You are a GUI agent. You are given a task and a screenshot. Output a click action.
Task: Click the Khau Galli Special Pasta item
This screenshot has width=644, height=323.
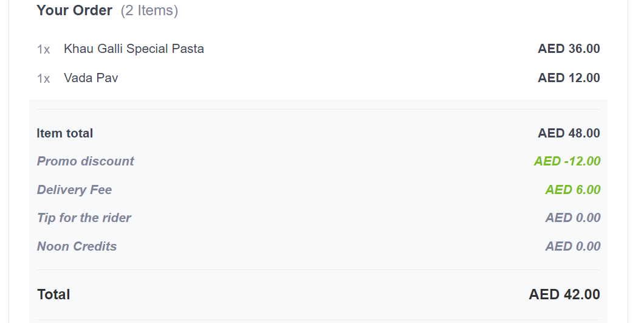click(x=134, y=49)
